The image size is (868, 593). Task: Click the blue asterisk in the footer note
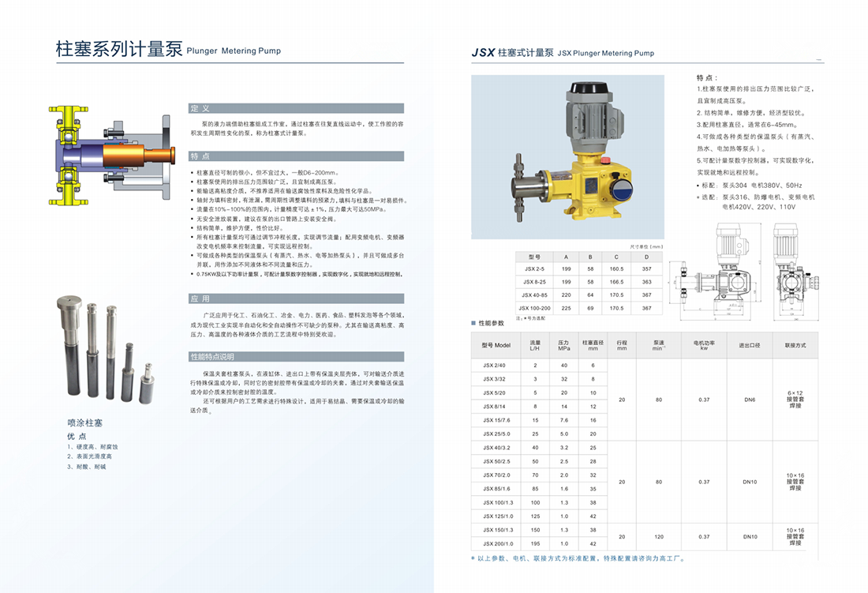tap(473, 558)
